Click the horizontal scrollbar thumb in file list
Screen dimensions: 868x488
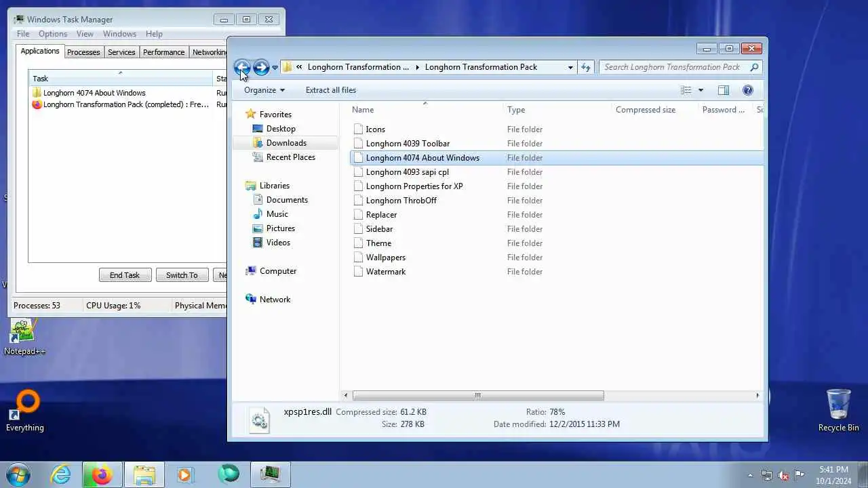pyautogui.click(x=478, y=395)
